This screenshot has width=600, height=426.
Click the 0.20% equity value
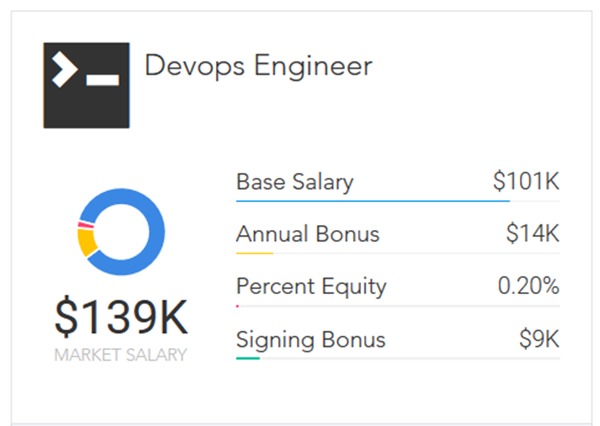pyautogui.click(x=528, y=286)
